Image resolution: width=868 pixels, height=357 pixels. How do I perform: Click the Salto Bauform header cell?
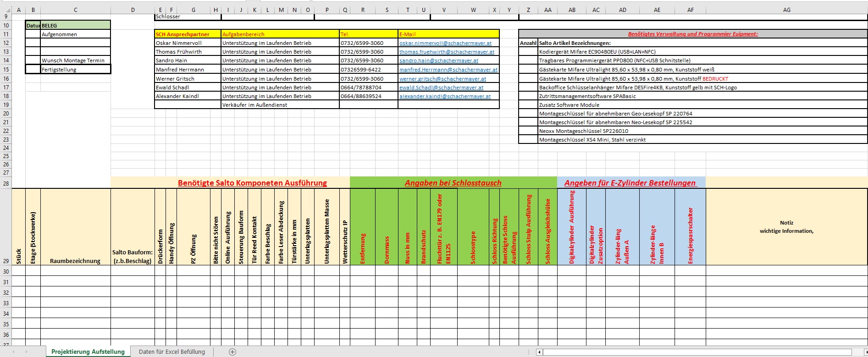click(x=133, y=227)
